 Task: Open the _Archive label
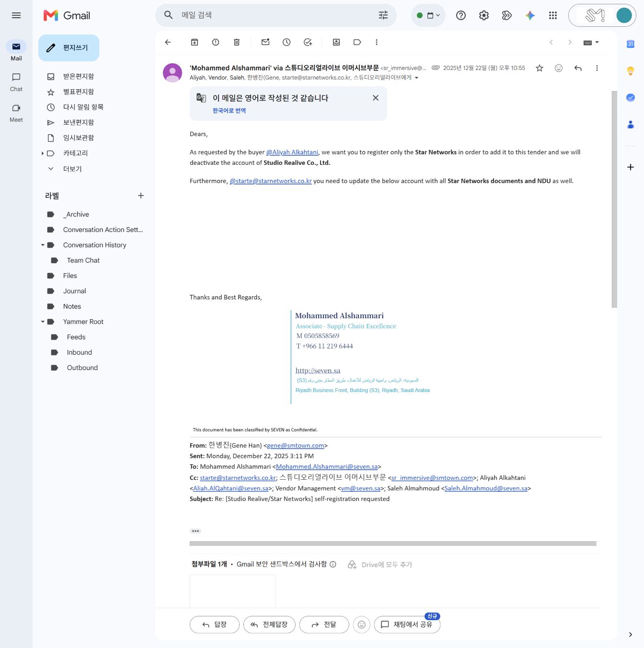pyautogui.click(x=76, y=214)
